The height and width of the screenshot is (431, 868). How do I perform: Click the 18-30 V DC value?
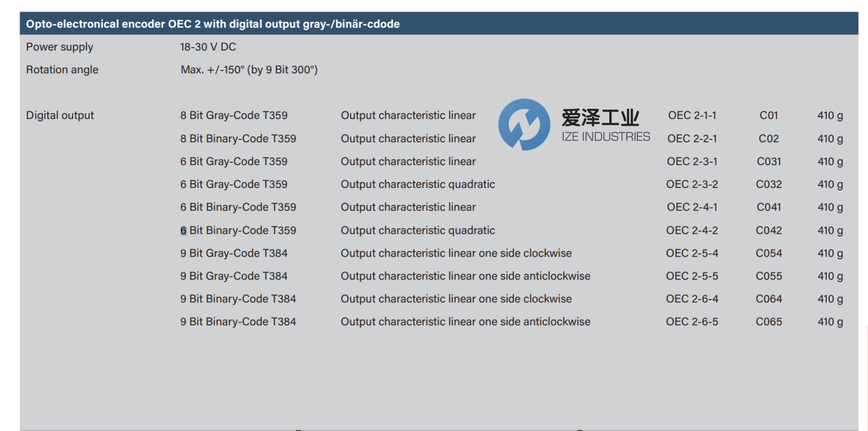click(208, 47)
